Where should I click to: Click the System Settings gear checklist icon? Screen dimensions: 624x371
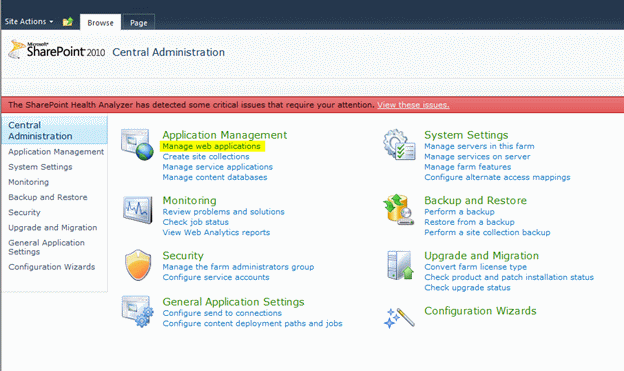399,144
